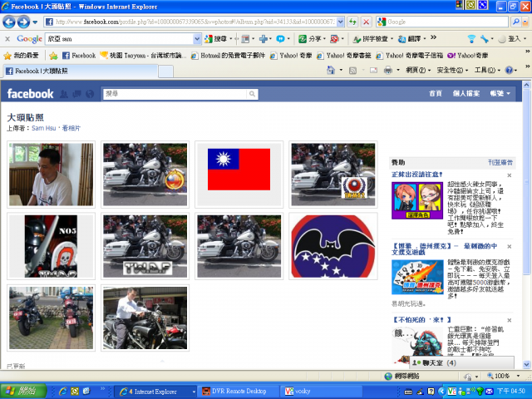Click Facebook friend requests icon
Viewport: 532px width, 399px height.
[x=63, y=94]
